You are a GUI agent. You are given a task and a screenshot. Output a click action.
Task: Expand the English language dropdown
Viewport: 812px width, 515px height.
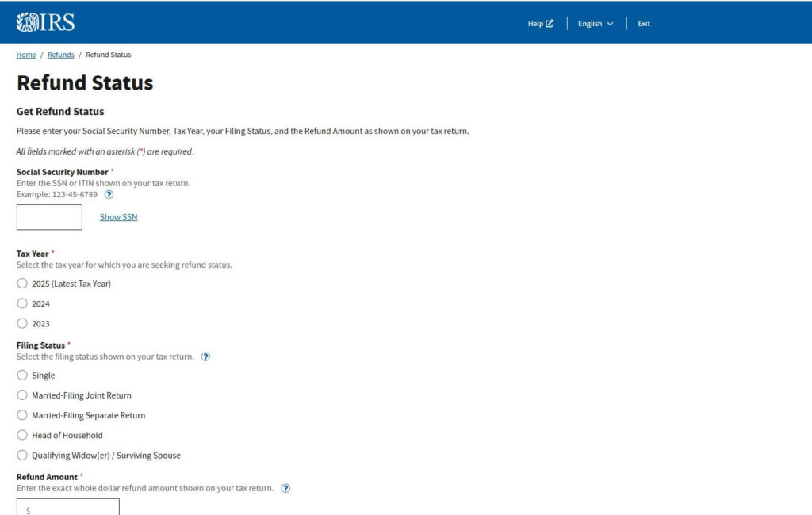(x=596, y=24)
